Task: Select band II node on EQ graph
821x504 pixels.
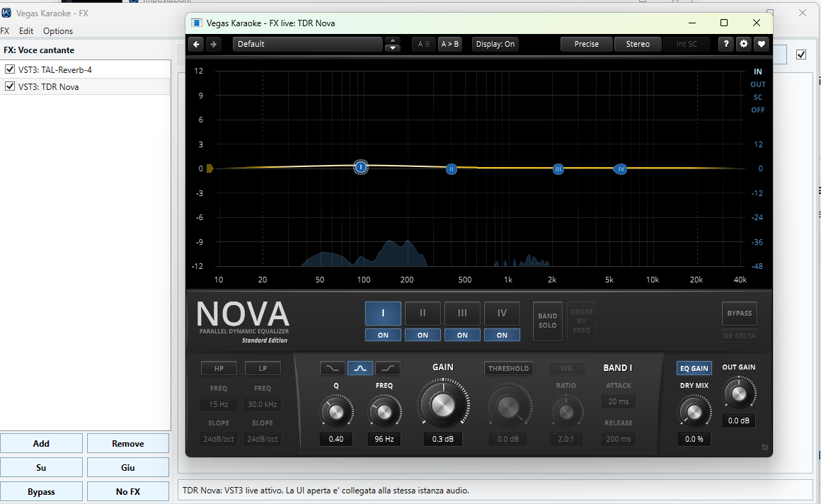Action: click(452, 168)
